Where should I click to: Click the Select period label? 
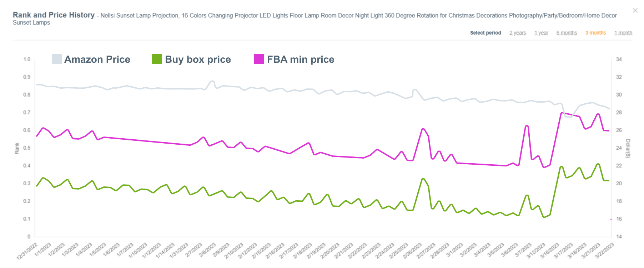click(x=485, y=32)
